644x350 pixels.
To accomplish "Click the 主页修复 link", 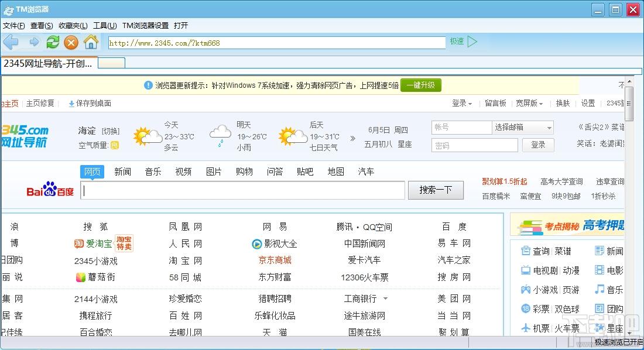I will (x=40, y=103).
